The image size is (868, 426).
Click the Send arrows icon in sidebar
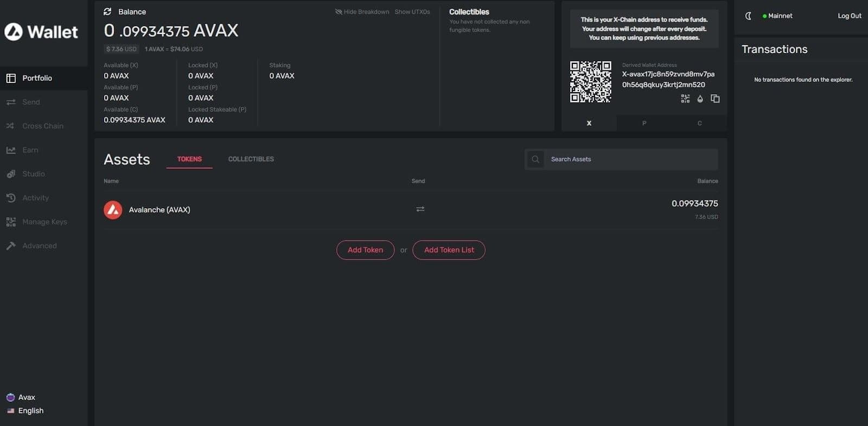click(x=11, y=102)
